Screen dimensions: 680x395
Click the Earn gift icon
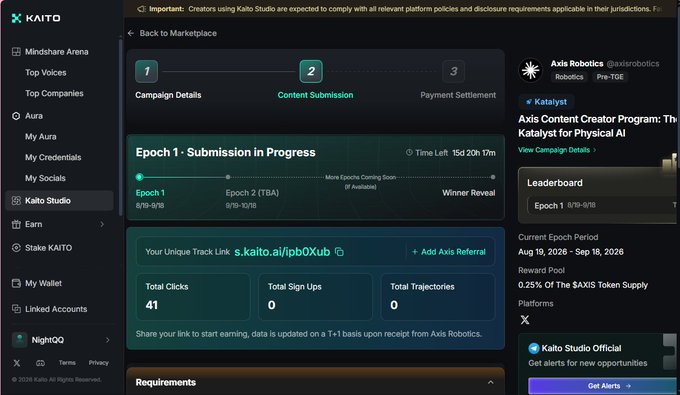pos(16,224)
